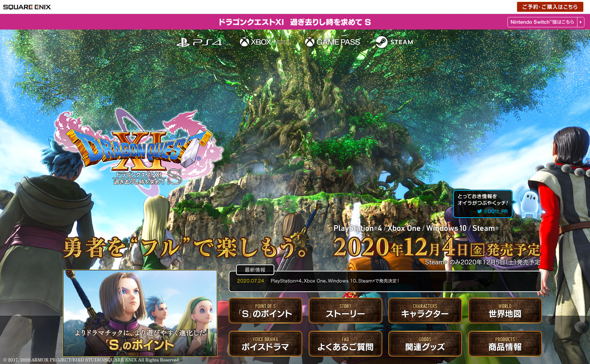This screenshot has width=590, height=364.
Task: Click the 最新情報 news label
Action: [x=255, y=270]
